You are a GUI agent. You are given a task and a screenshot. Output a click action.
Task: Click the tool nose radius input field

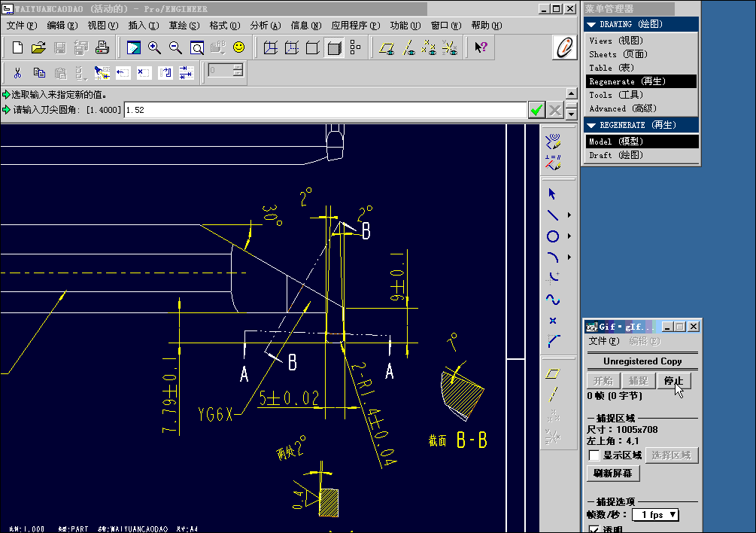[325, 110]
